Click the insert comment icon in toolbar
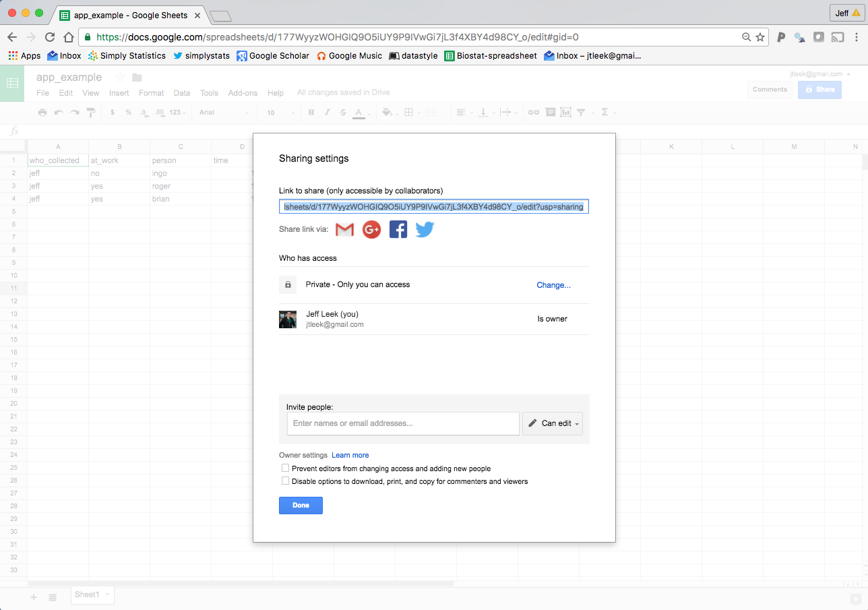This screenshot has width=868, height=610. pos(550,113)
